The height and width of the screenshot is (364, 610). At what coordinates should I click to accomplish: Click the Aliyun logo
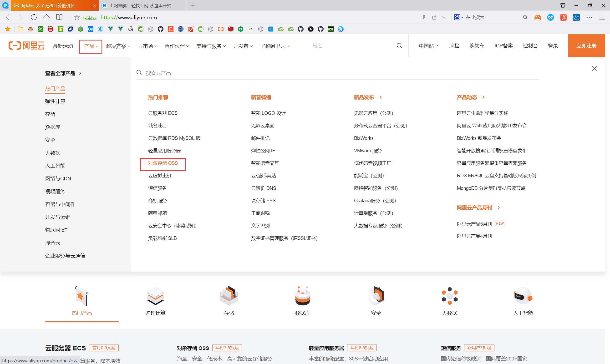pos(26,46)
